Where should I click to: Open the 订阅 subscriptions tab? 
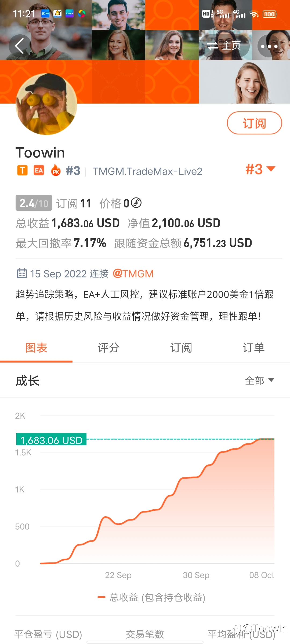pyautogui.click(x=181, y=348)
